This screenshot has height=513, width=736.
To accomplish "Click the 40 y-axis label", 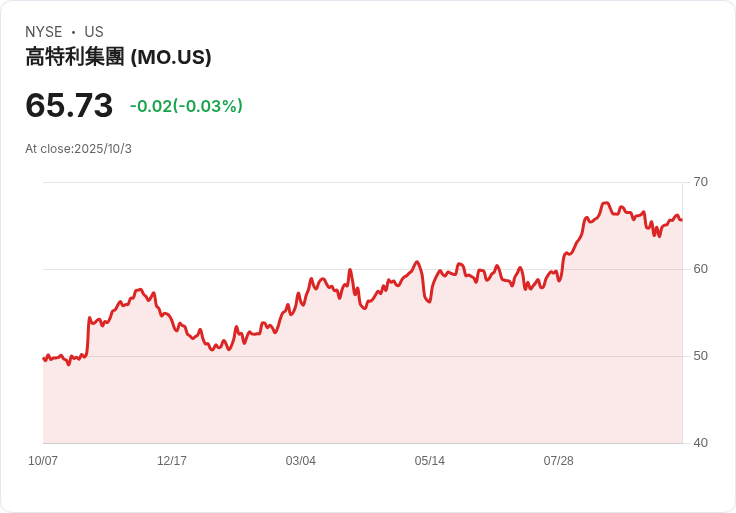I will 700,443.
